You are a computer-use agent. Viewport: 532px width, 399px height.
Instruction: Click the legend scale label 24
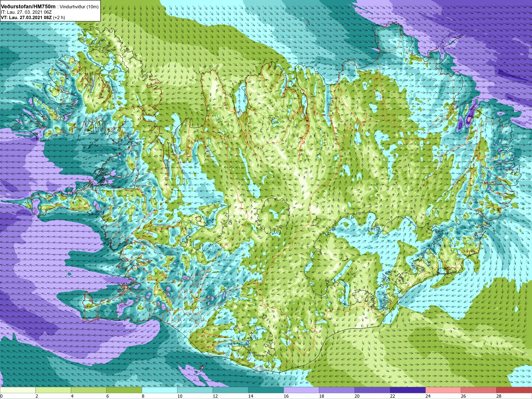click(x=428, y=396)
